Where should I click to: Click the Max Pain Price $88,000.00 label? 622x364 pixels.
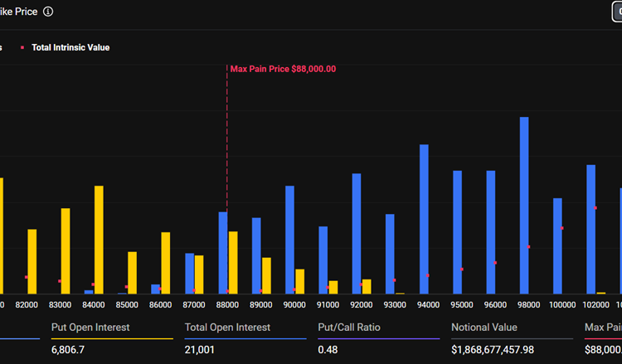click(283, 69)
